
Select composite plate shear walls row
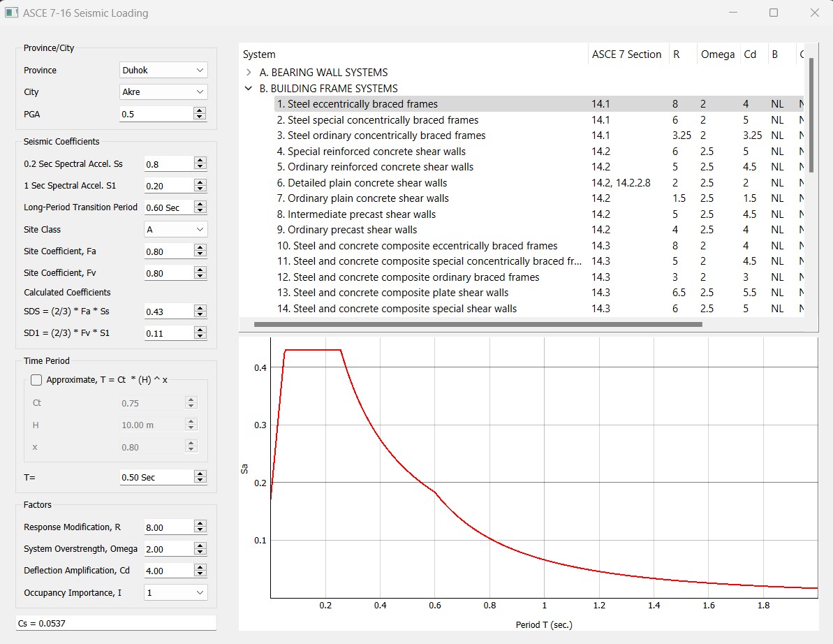coord(538,293)
